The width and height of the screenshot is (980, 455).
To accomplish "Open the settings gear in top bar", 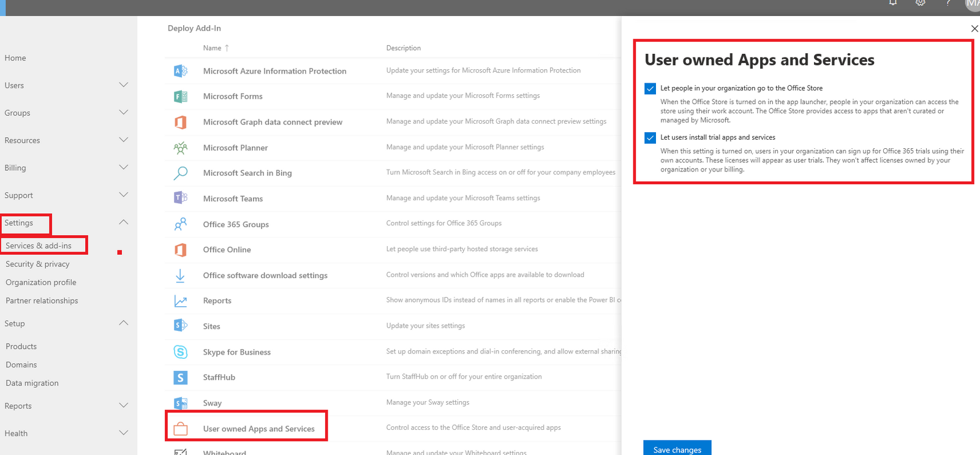I will [920, 3].
